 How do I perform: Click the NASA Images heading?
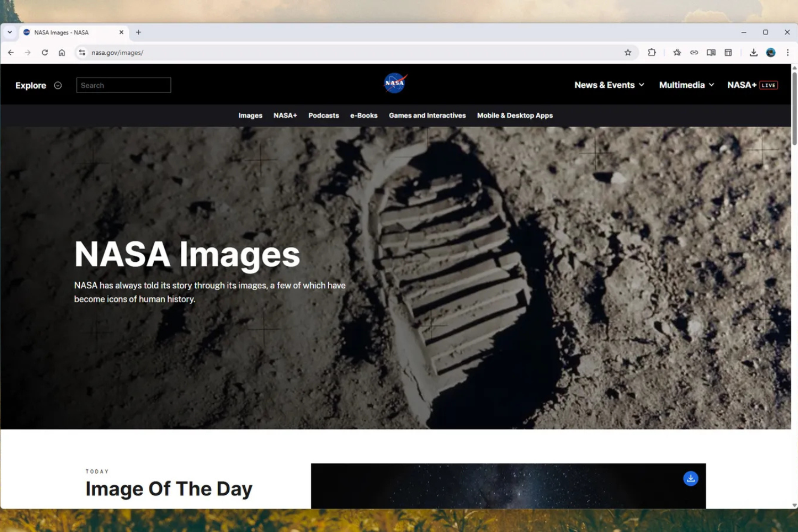coord(187,254)
